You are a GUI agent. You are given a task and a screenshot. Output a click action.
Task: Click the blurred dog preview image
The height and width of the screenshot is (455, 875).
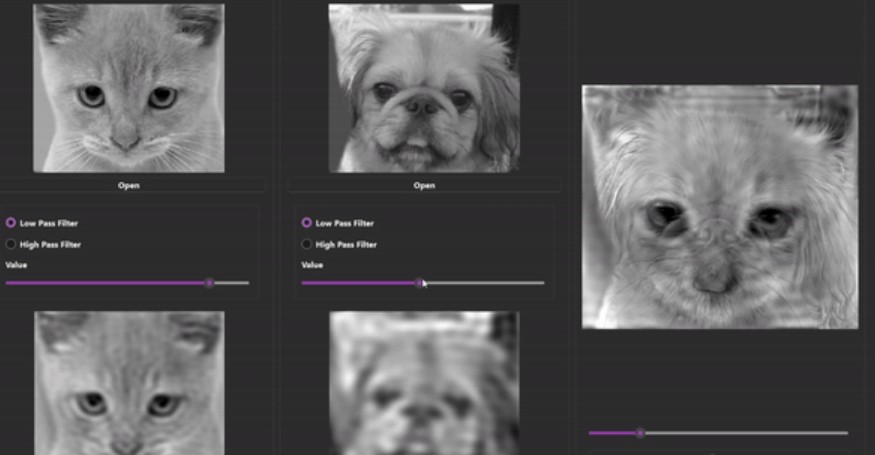pyautogui.click(x=424, y=383)
